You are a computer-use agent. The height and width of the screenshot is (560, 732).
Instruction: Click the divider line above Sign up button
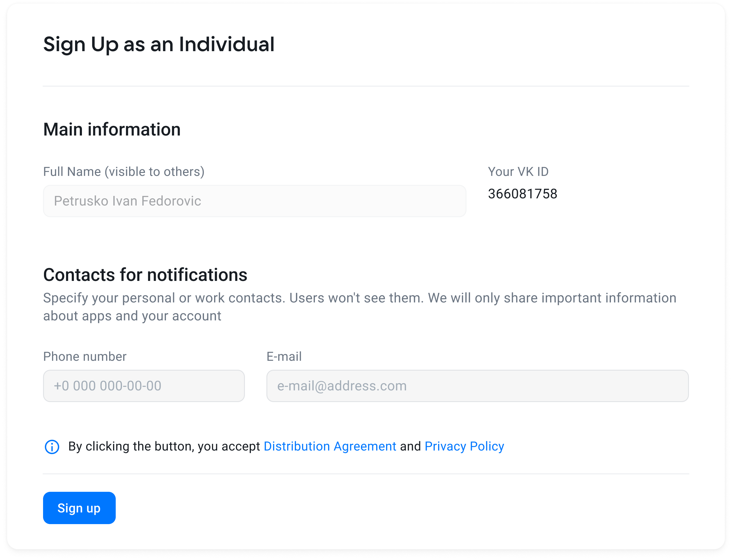click(366, 474)
